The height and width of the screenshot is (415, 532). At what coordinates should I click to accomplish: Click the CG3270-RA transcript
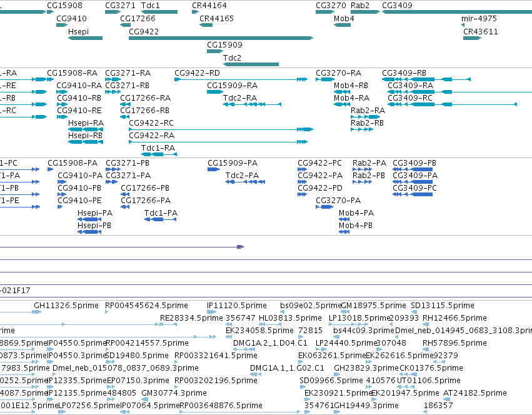coord(325,79)
